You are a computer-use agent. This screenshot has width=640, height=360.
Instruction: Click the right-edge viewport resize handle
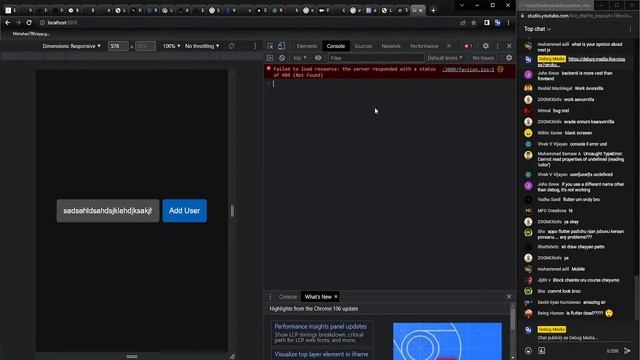(232, 211)
